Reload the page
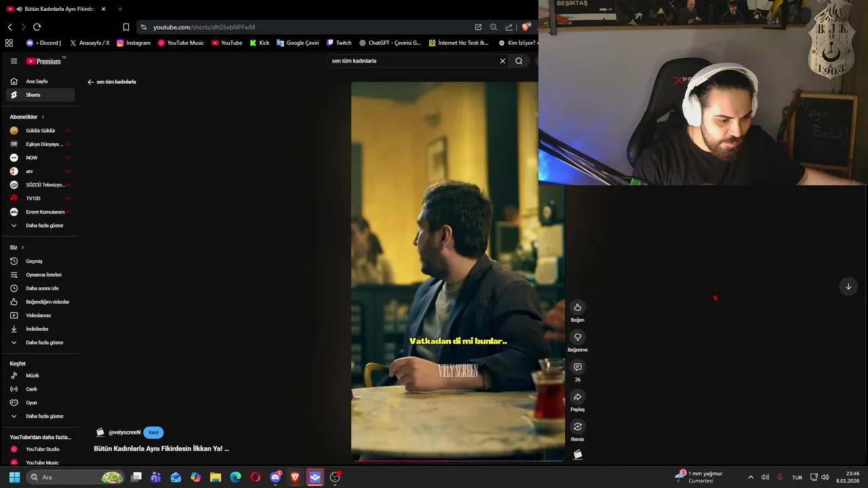Image resolution: width=868 pixels, height=488 pixels. 37,27
